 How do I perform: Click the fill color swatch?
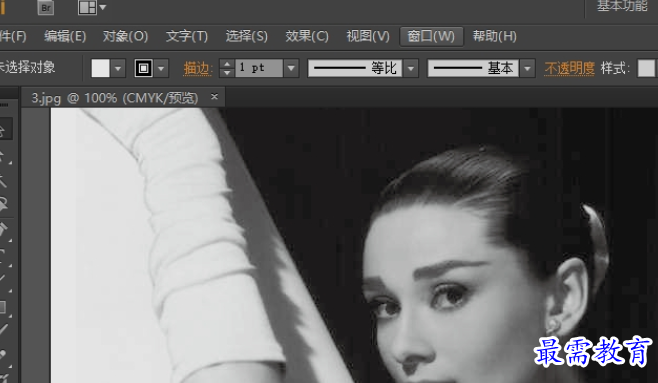[x=100, y=68]
